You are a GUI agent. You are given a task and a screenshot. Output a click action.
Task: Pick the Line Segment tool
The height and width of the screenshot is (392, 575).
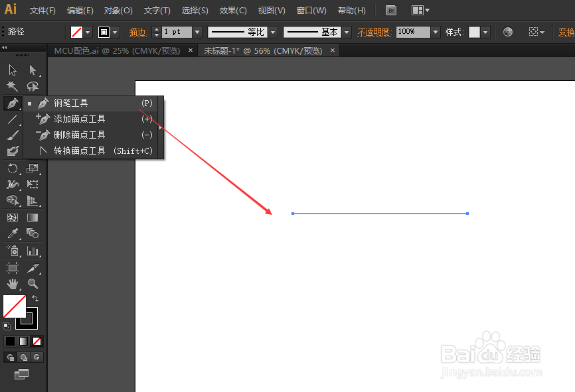coord(13,119)
